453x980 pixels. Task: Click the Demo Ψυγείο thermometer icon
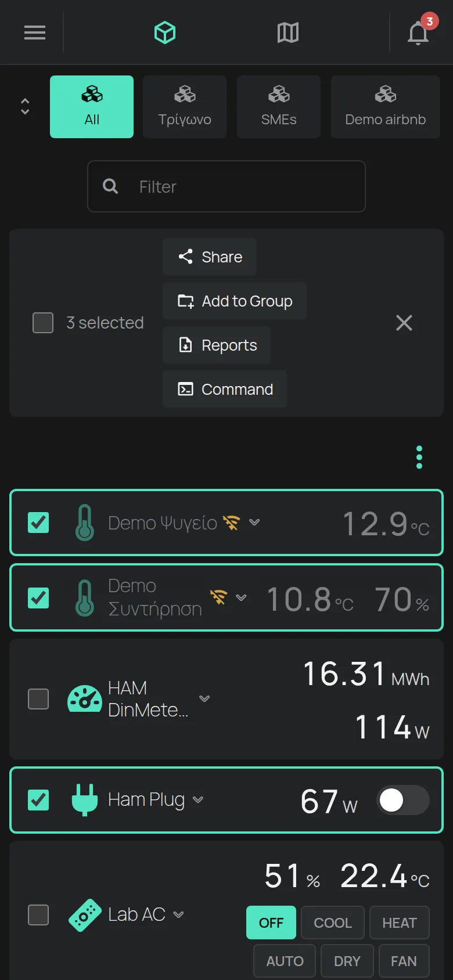tap(85, 523)
